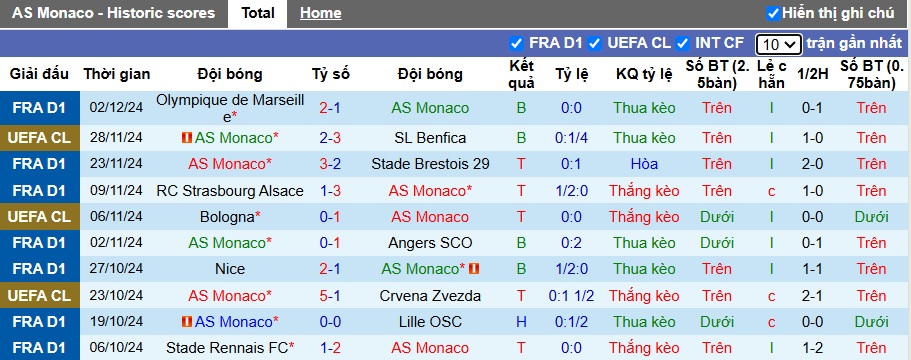This screenshot has width=911, height=360.
Task: Click the 3-2 score versus Stade Brestois
Action: [x=330, y=164]
